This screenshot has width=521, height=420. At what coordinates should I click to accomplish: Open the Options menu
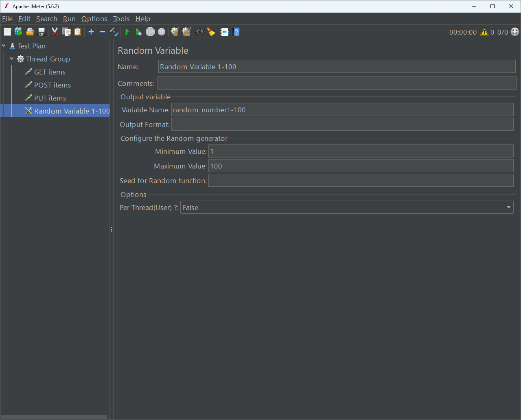[94, 19]
